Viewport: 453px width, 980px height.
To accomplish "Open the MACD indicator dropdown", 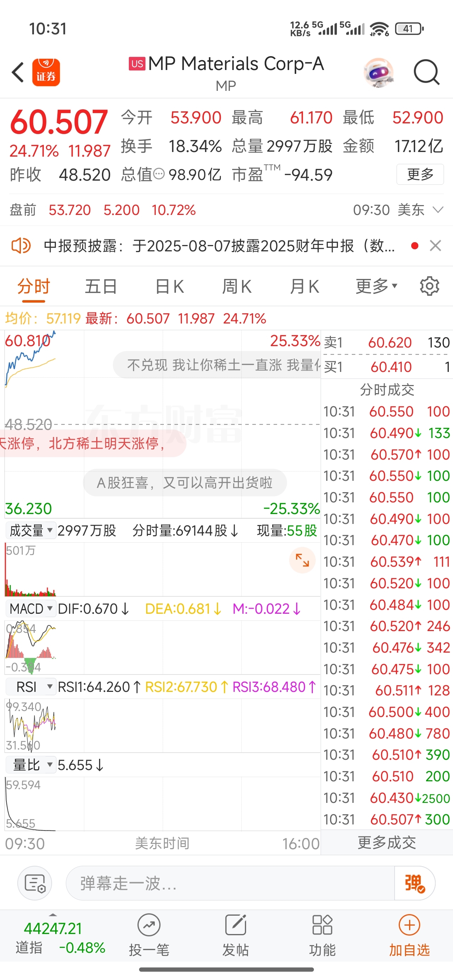I will [x=31, y=608].
